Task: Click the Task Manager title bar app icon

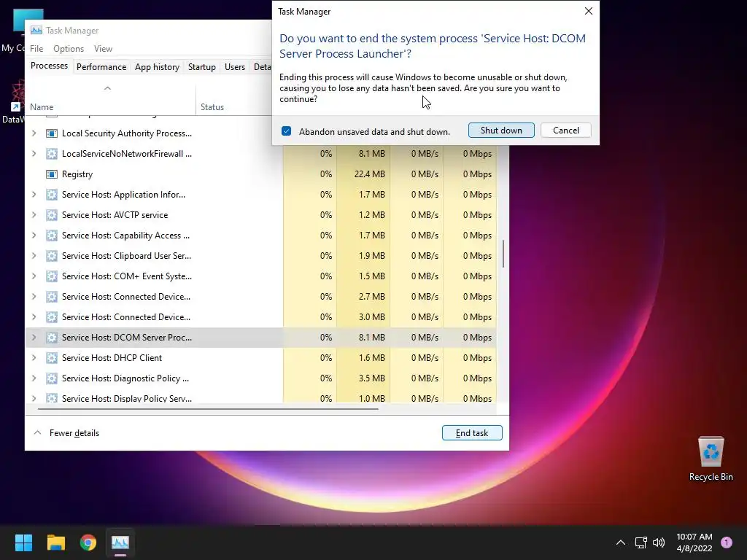Action: point(36,31)
